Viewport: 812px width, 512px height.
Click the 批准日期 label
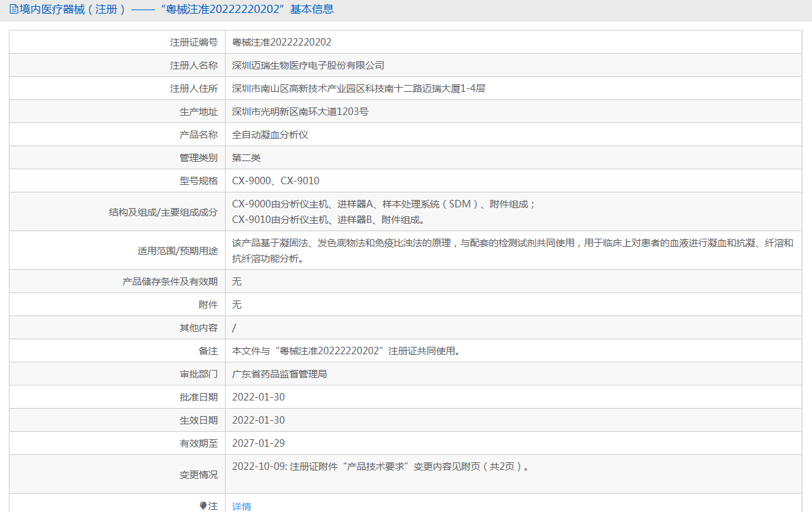coord(199,397)
